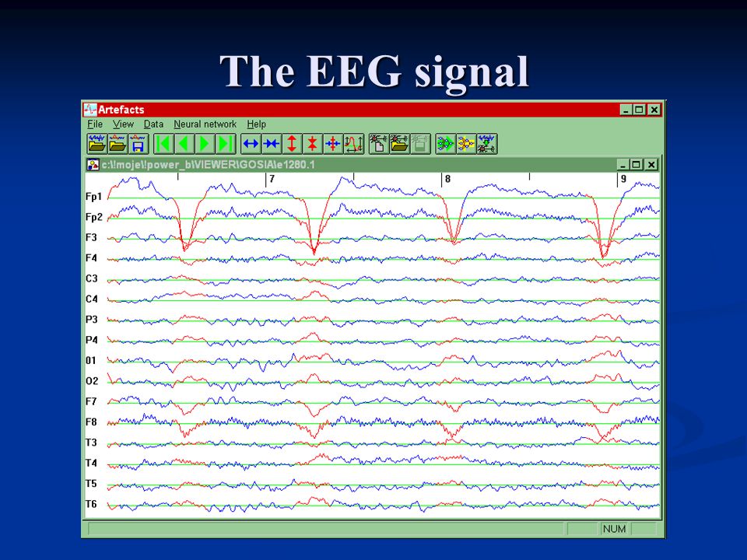Maximize the inner e1280.1 document window
The image size is (747, 560).
pyautogui.click(x=637, y=165)
